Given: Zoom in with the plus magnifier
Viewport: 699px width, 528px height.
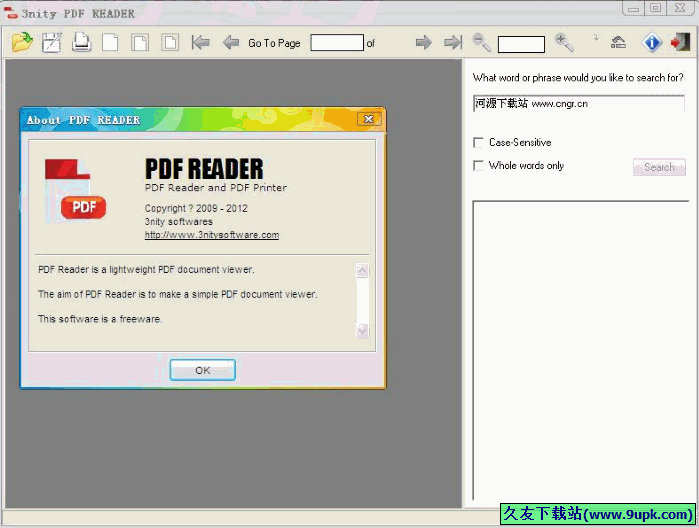Looking at the screenshot, I should tap(563, 43).
